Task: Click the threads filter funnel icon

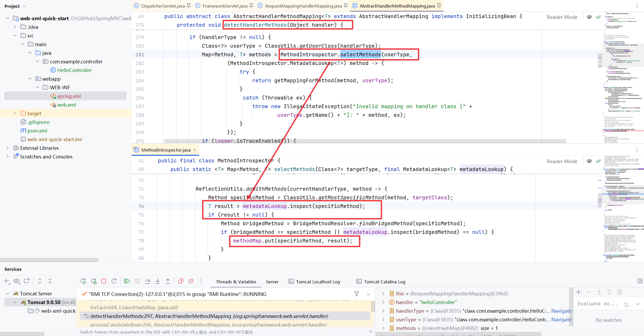Action: tap(356, 294)
